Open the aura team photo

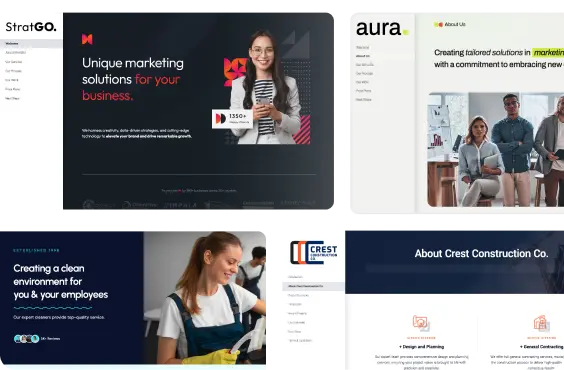click(x=496, y=150)
